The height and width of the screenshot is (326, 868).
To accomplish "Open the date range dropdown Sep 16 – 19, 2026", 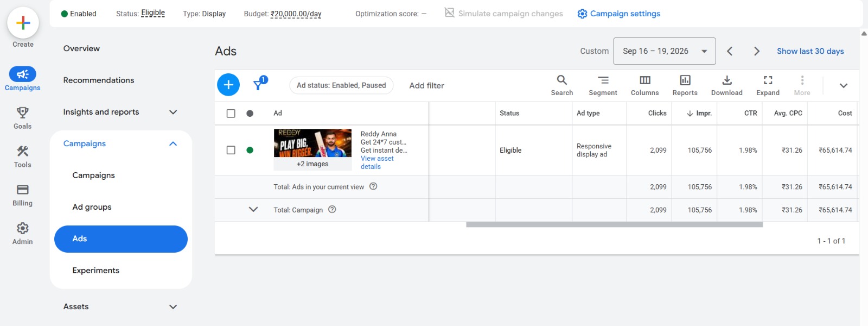I will 665,51.
